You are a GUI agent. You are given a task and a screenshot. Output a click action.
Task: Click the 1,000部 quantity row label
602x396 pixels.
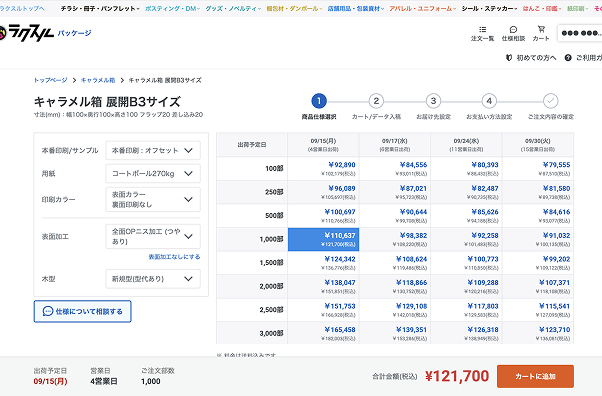252,239
